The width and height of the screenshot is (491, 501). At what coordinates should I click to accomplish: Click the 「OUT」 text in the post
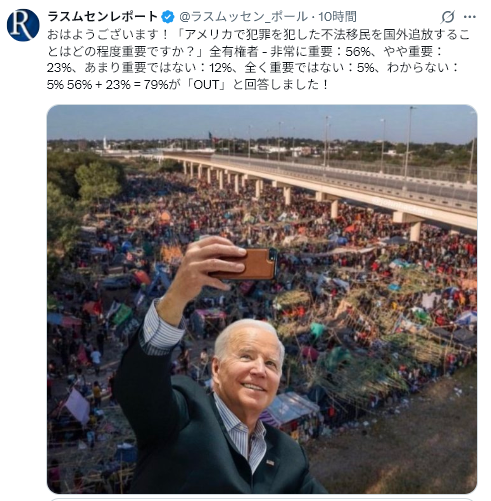[207, 85]
